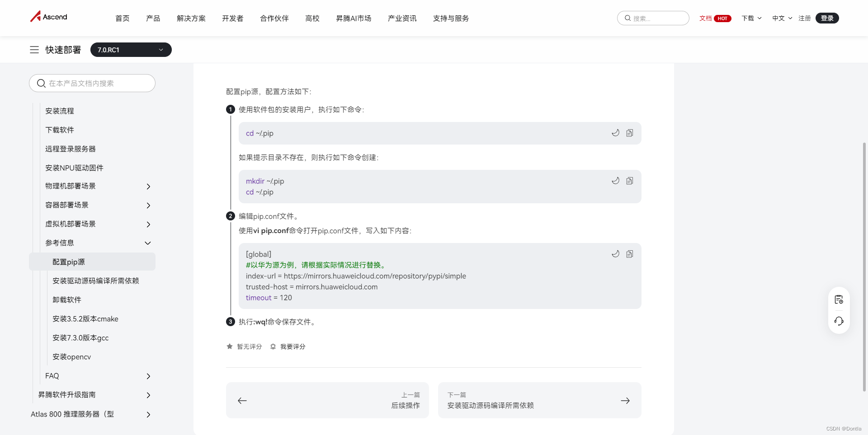Click the search magnifier in the top search bar

627,18
